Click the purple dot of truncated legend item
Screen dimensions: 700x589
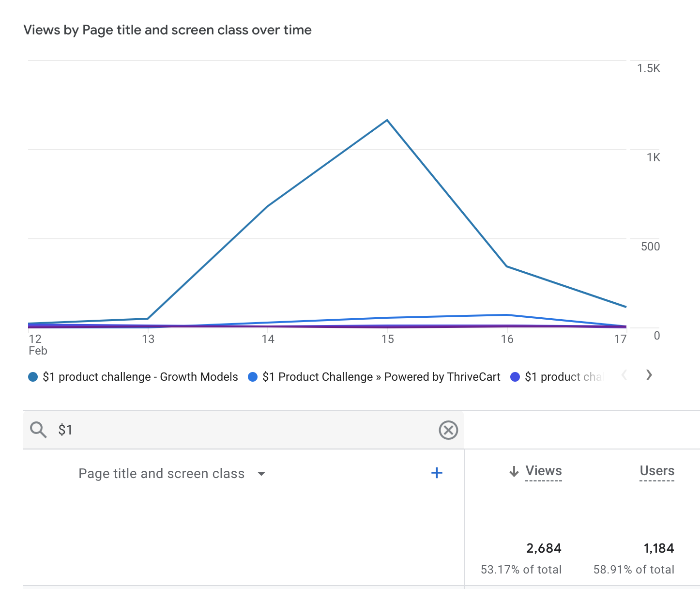(515, 377)
